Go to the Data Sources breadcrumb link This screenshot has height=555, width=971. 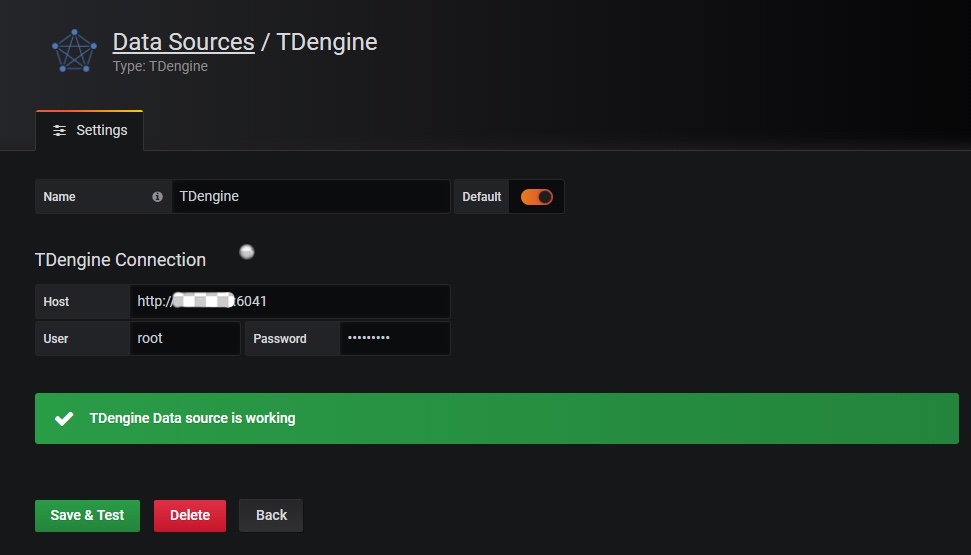point(183,42)
